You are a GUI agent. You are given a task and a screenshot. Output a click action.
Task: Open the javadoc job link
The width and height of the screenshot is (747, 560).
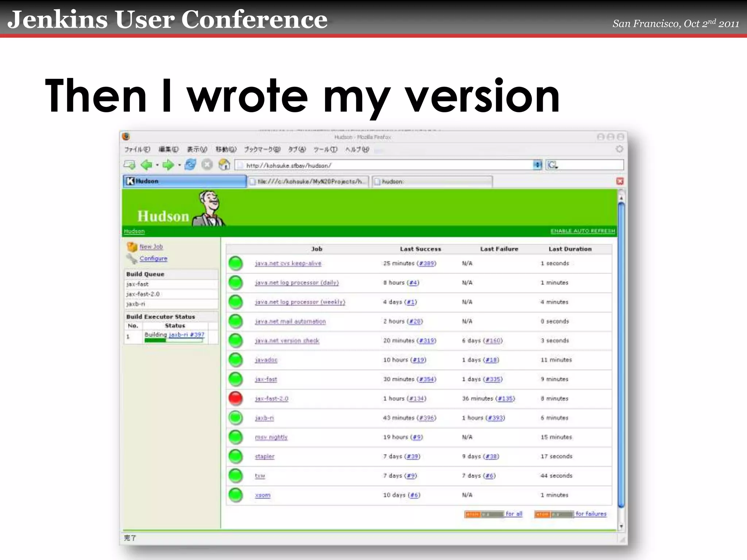click(266, 360)
